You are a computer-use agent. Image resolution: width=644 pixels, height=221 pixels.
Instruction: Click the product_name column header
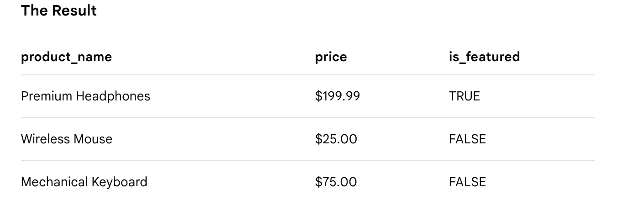point(66,57)
